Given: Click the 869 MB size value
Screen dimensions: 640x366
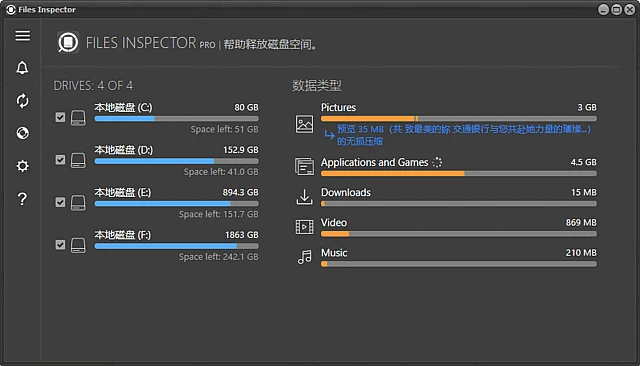Looking at the screenshot, I should [x=581, y=222].
